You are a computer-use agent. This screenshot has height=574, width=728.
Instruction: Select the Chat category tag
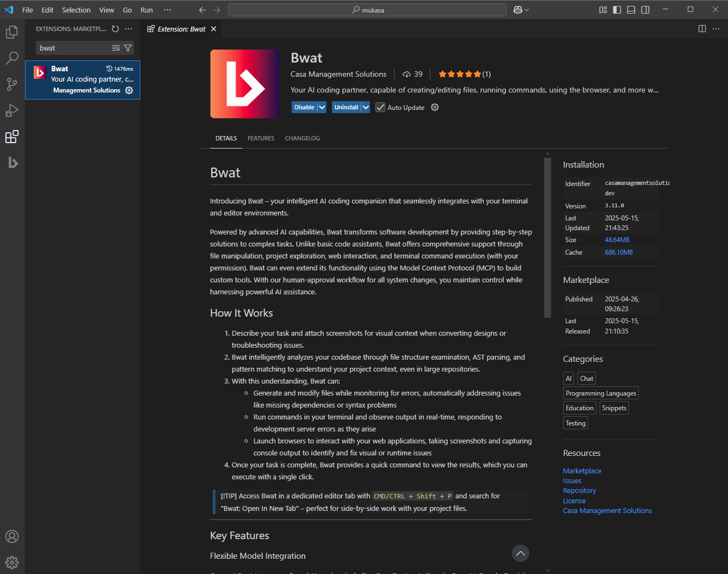coord(587,378)
